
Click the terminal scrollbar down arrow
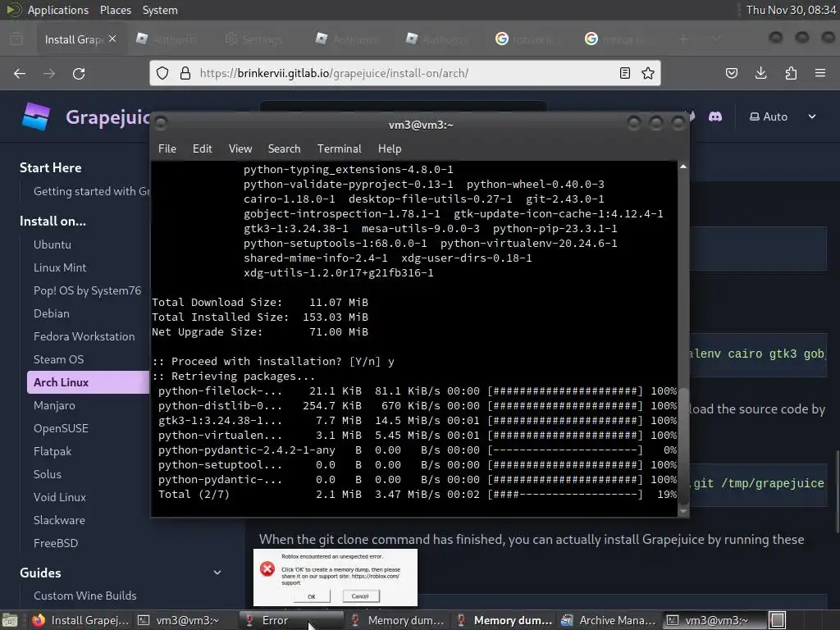pyautogui.click(x=683, y=511)
